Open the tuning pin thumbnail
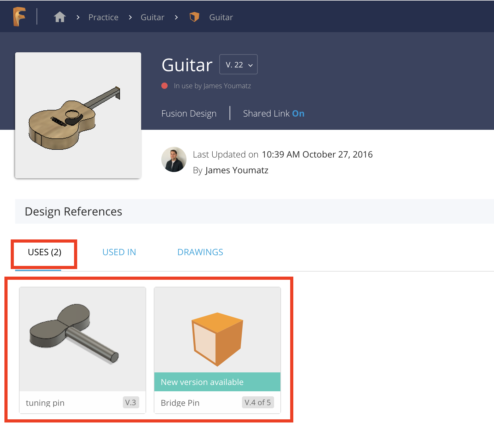The width and height of the screenshot is (494, 448). pyautogui.click(x=83, y=339)
